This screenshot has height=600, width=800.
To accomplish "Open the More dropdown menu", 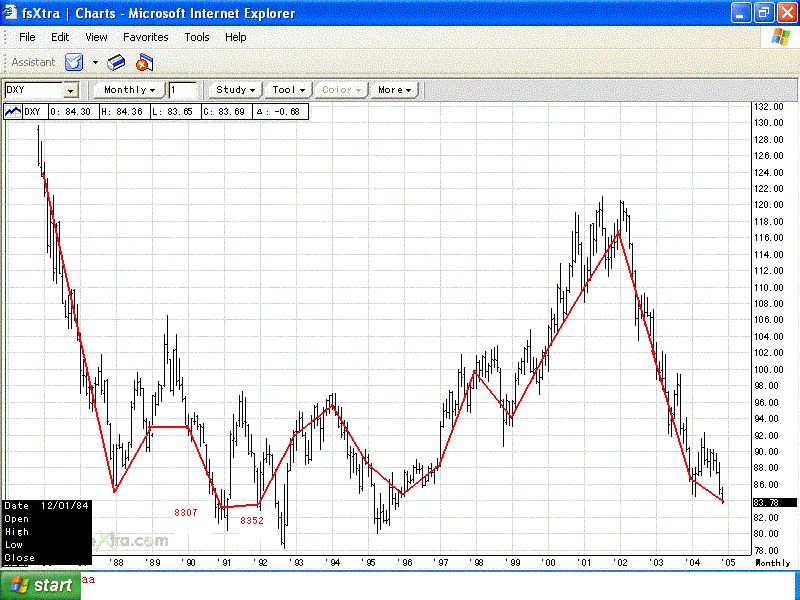I will 394,90.
